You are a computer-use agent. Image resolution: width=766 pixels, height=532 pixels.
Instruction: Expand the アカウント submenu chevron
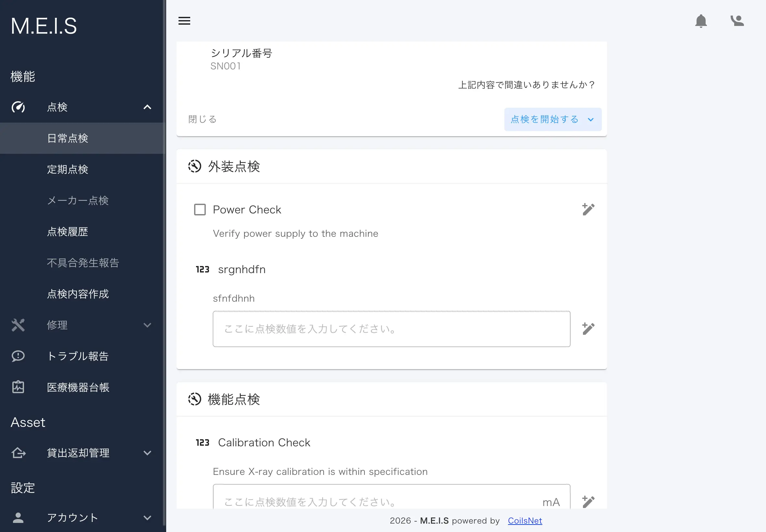pyautogui.click(x=147, y=518)
